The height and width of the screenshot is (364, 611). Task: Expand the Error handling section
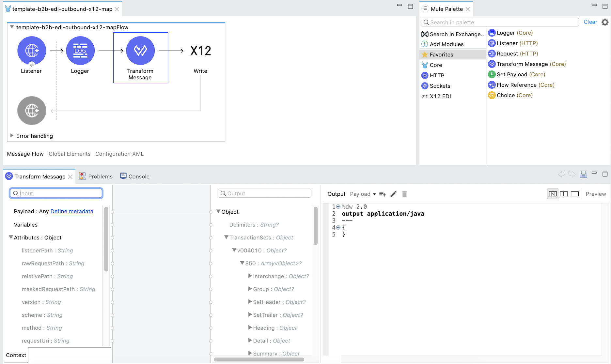point(12,135)
